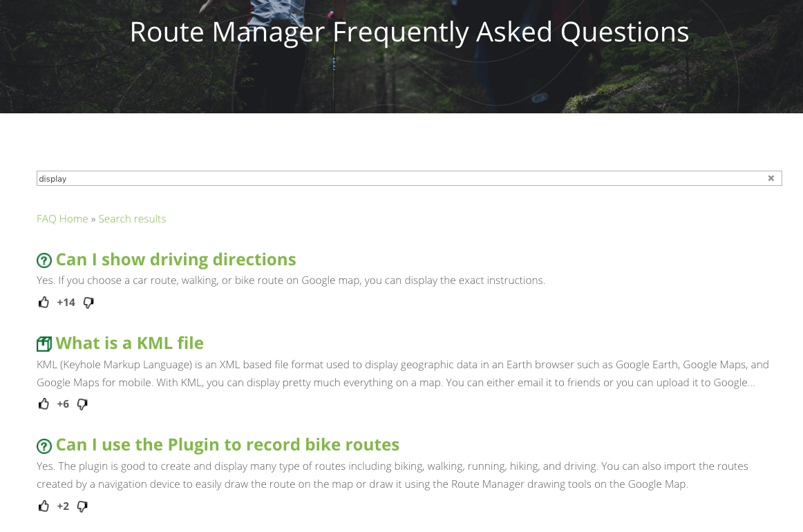The width and height of the screenshot is (803, 532).
Task: Click the article icon beside KML file
Action: coord(44,343)
